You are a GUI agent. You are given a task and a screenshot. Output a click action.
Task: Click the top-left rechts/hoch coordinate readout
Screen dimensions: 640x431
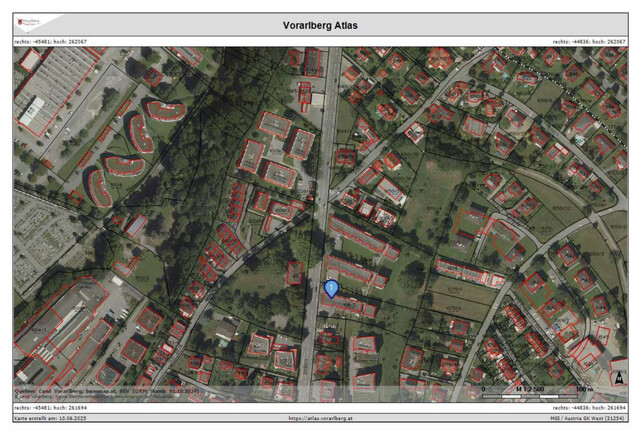point(52,41)
